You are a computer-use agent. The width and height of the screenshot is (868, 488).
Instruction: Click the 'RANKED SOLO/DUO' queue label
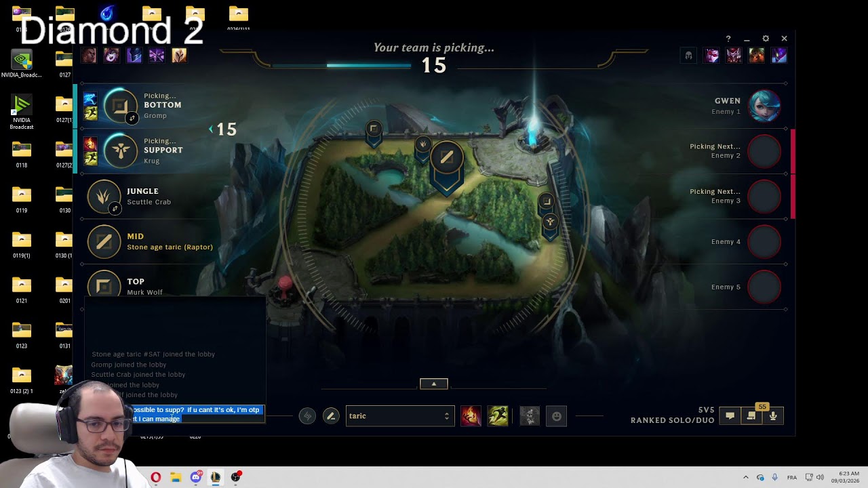point(673,420)
